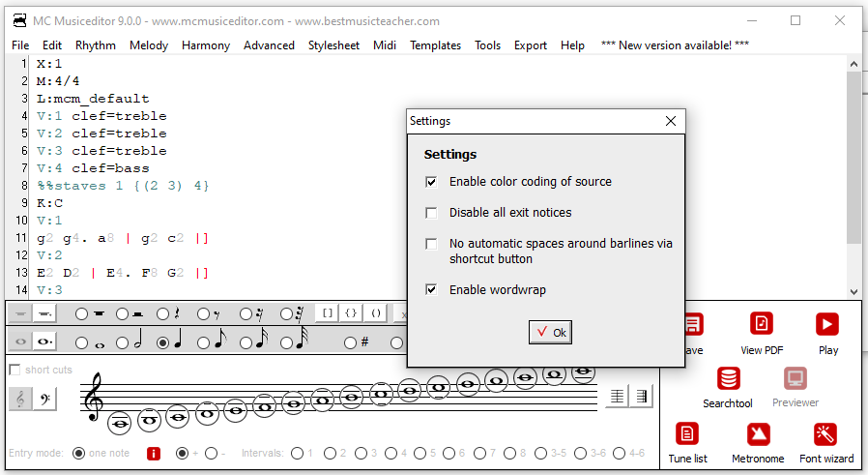Select the half note radio button
Viewport: 868px width, 475px height.
[x=123, y=343]
